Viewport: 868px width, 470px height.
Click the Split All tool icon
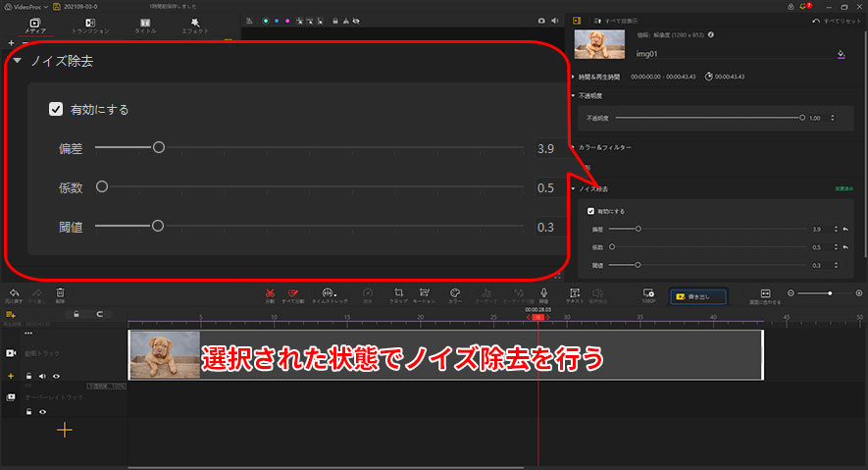(293, 293)
